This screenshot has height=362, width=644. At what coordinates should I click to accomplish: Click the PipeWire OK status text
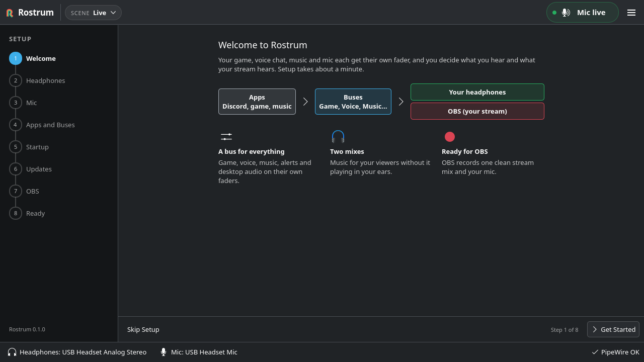point(620,352)
